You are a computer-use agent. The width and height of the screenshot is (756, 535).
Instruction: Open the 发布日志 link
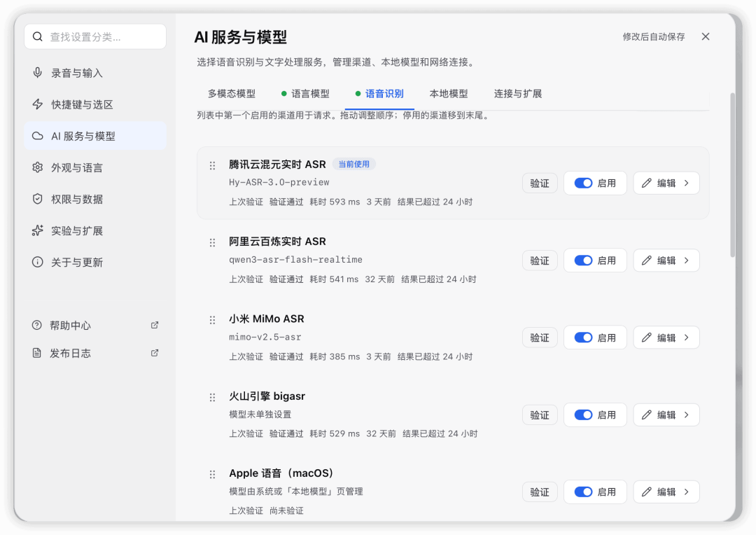click(x=95, y=353)
